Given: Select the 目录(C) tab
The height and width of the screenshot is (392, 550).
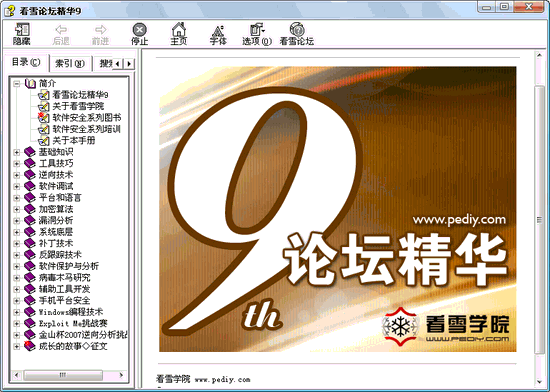Looking at the screenshot, I should 26,62.
